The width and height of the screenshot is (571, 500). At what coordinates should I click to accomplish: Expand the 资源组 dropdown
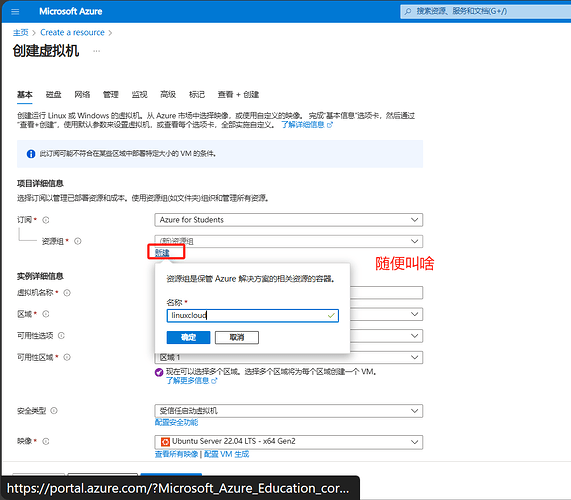pyautogui.click(x=288, y=241)
